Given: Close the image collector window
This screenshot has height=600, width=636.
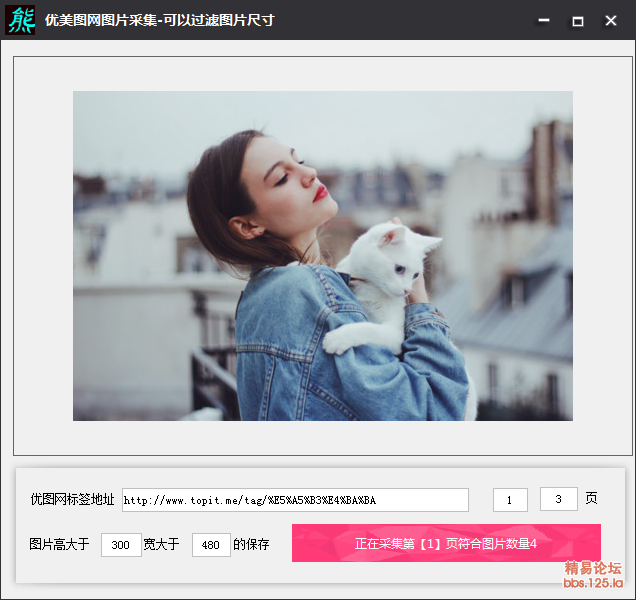Looking at the screenshot, I should tap(610, 20).
